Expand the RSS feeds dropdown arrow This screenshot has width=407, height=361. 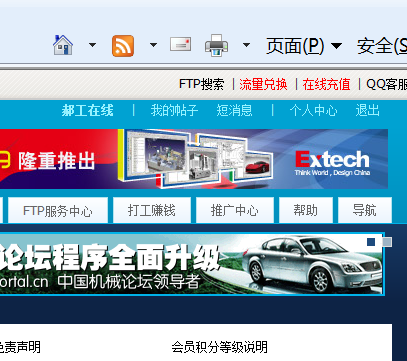pyautogui.click(x=153, y=45)
